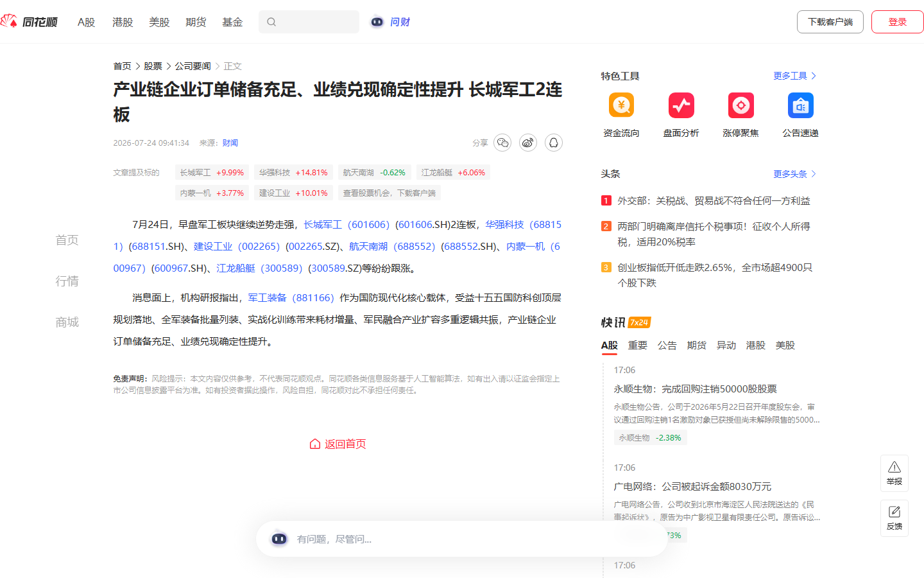This screenshot has width=924, height=578.
Task: Click 返回首页 link
Action: click(345, 444)
